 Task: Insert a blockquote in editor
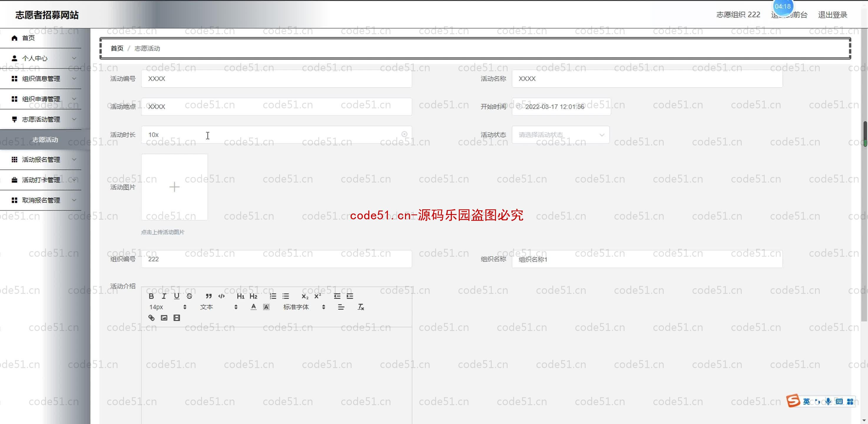click(x=208, y=296)
